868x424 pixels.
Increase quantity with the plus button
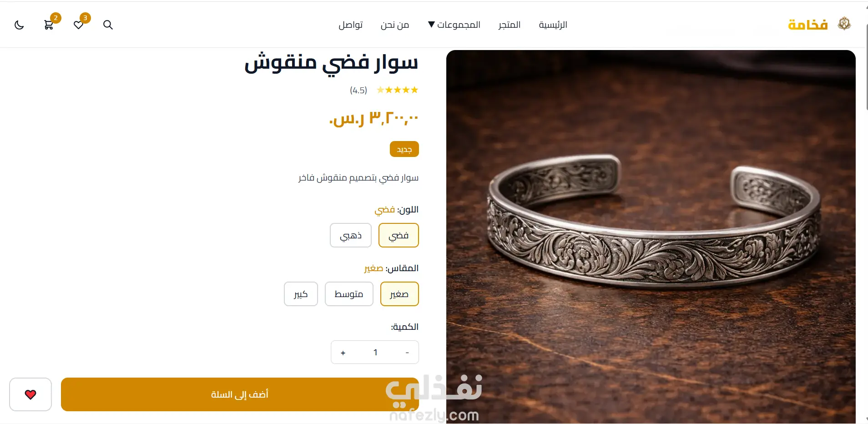point(343,353)
